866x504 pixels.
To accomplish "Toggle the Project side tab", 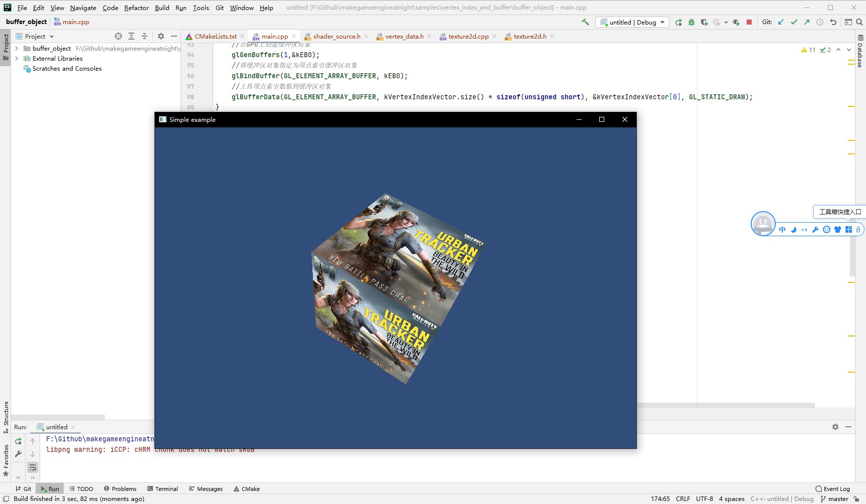I will 6,47.
